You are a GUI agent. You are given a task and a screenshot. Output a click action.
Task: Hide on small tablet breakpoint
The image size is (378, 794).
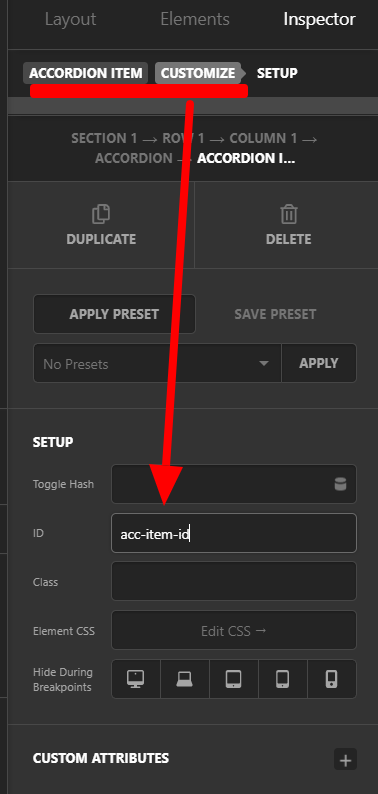coord(283,679)
